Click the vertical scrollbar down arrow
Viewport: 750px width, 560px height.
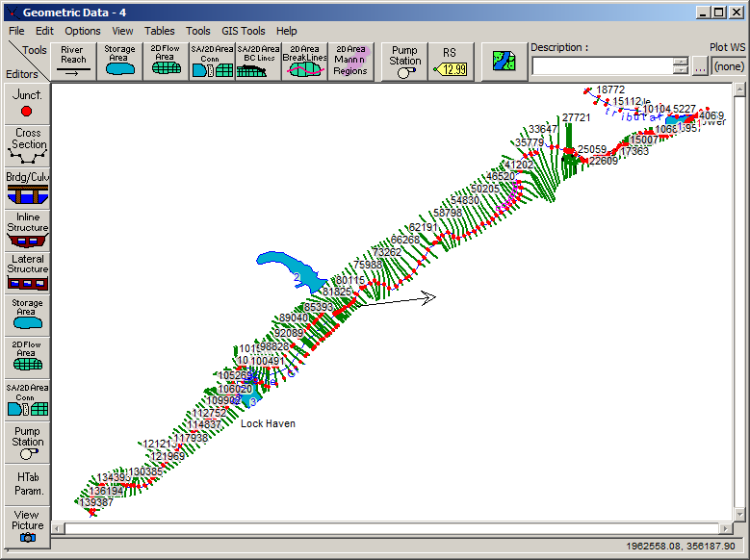[x=739, y=515]
